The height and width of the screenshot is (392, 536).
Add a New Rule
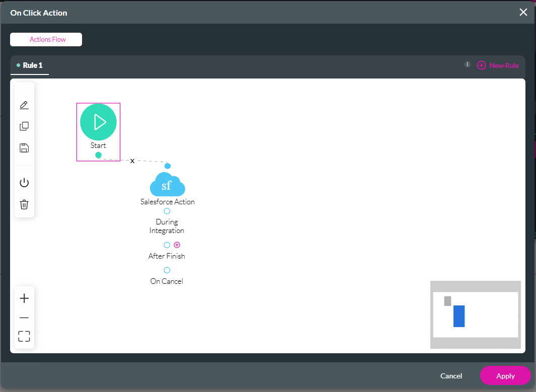pos(498,65)
